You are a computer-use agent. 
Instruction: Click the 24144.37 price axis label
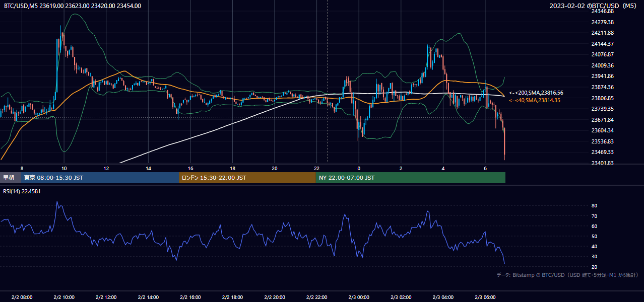click(x=602, y=44)
